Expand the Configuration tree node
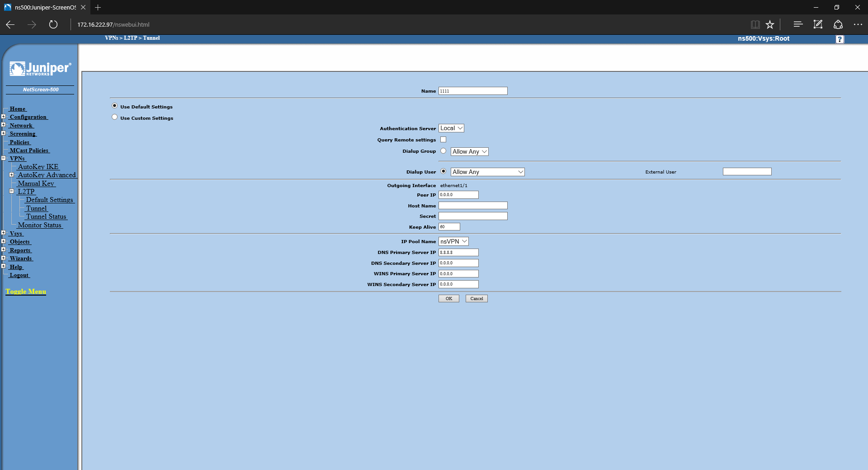The width and height of the screenshot is (868, 470). [4, 117]
